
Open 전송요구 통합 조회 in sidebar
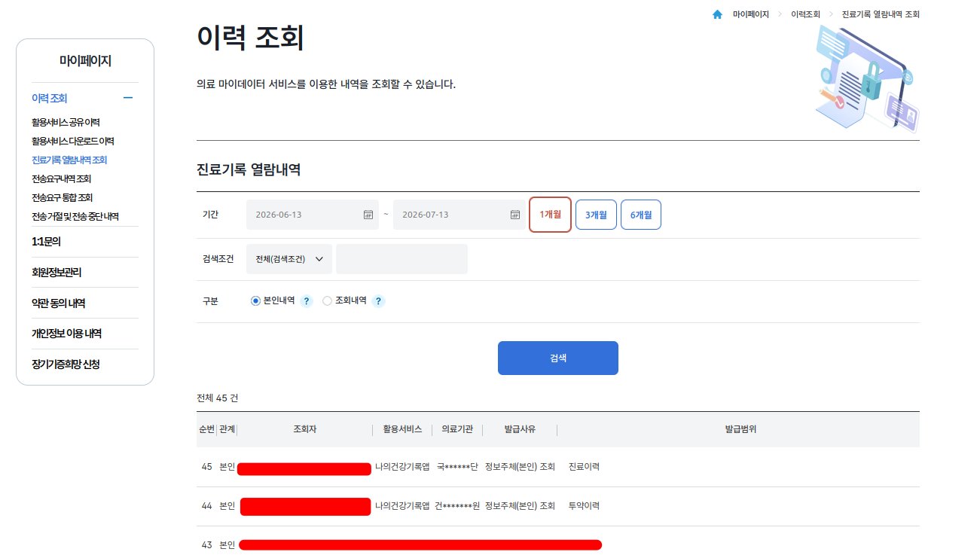click(x=62, y=197)
